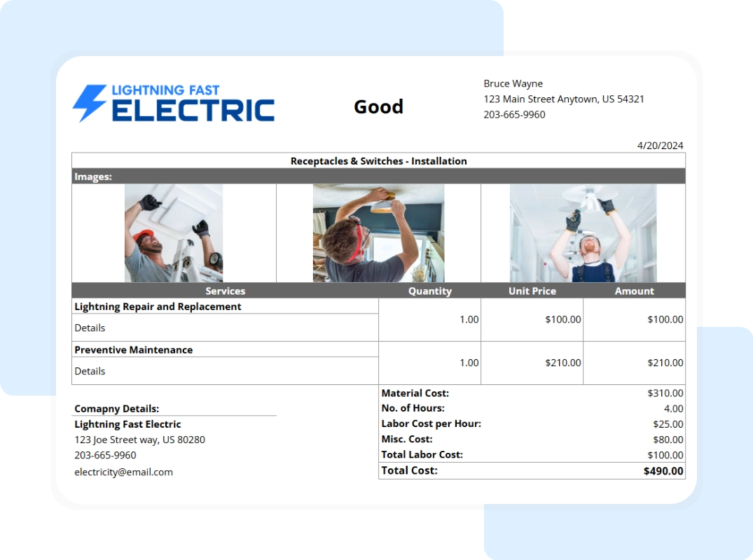Open the middle ceiling light installation image

point(378,233)
